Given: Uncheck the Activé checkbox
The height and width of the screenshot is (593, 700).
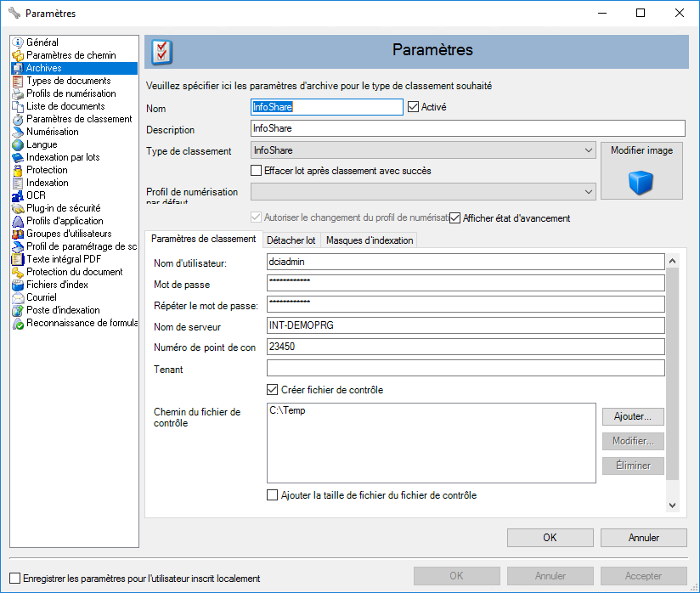Looking at the screenshot, I should point(414,107).
